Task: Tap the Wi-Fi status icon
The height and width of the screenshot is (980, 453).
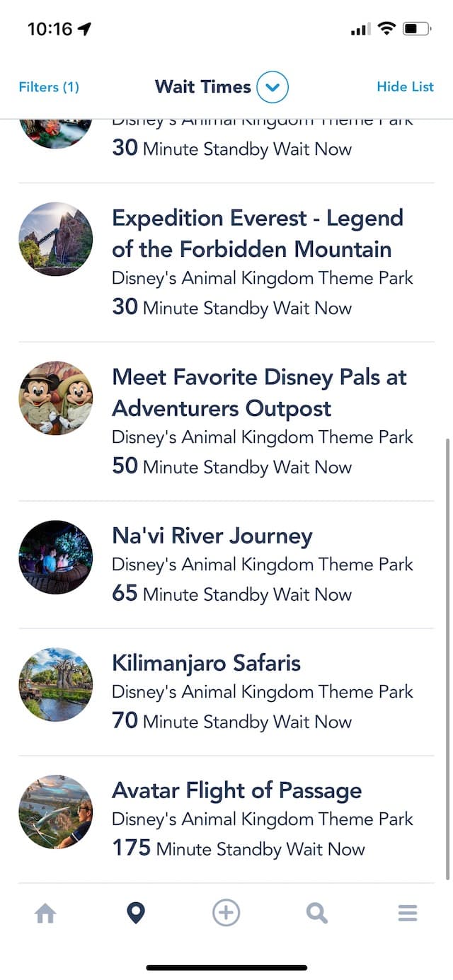Action: click(x=386, y=29)
